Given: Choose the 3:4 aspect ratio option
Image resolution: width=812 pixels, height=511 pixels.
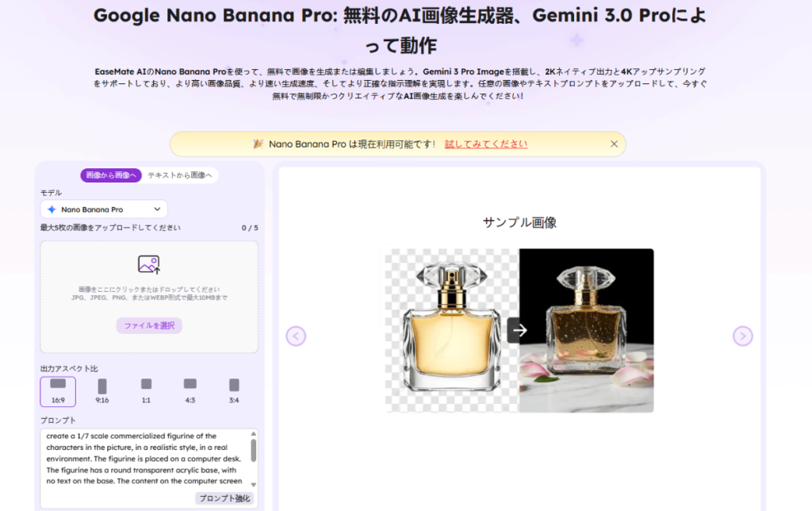Looking at the screenshot, I should pos(234,391).
